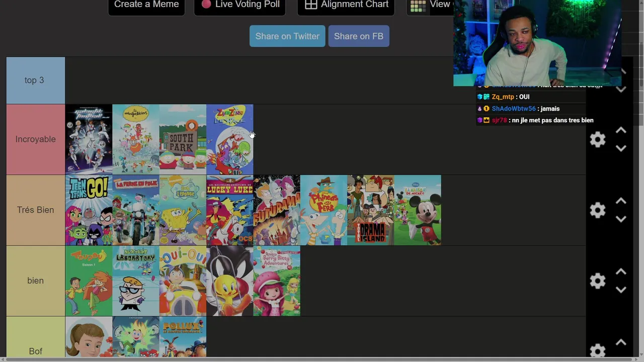
Task: Start a Live Voting Poll
Action: click(240, 5)
